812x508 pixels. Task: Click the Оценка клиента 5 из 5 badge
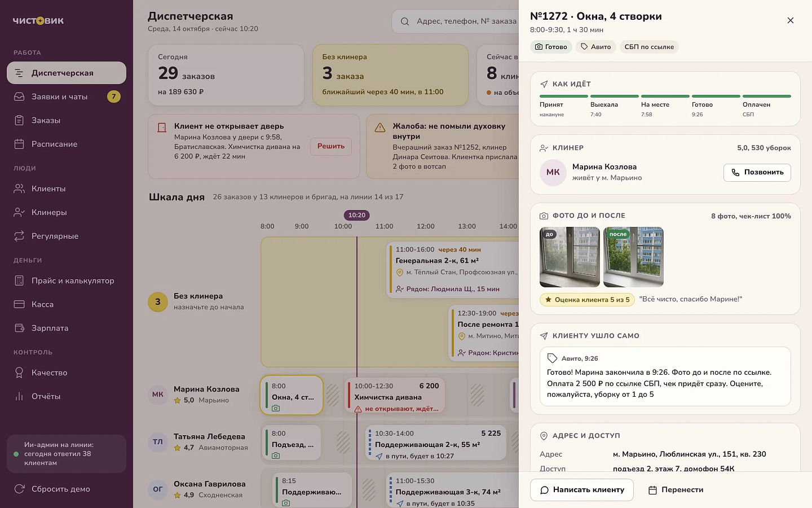(587, 300)
